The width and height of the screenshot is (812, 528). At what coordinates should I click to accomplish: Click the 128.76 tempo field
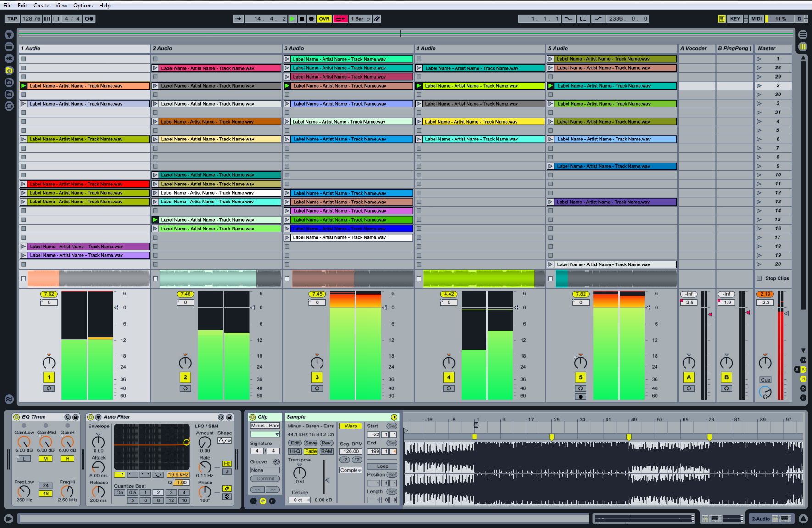(x=31, y=19)
